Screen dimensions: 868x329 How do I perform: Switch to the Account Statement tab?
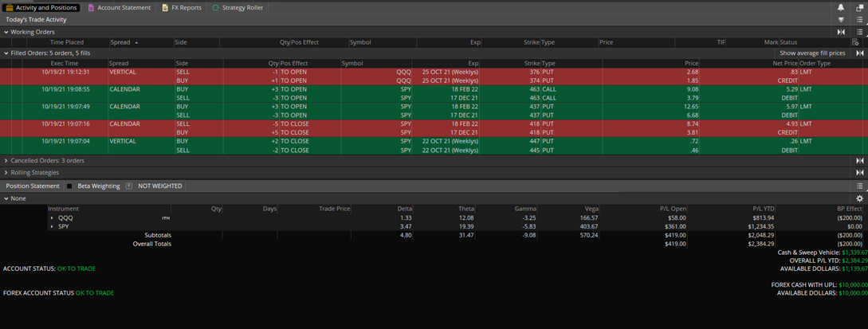[x=119, y=8]
